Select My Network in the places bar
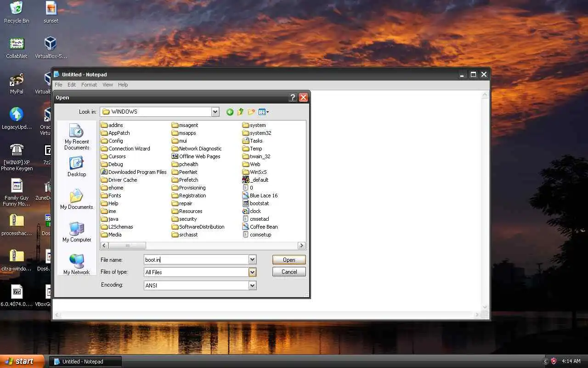 coord(77,264)
